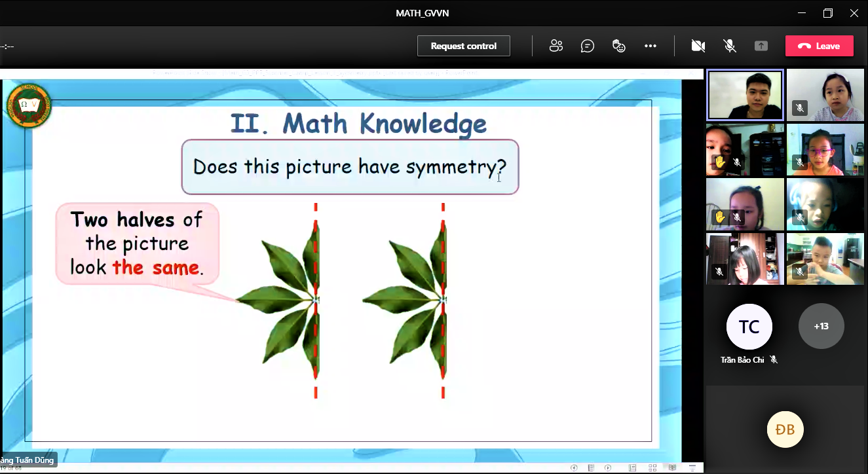Leave the meeting

point(819,46)
